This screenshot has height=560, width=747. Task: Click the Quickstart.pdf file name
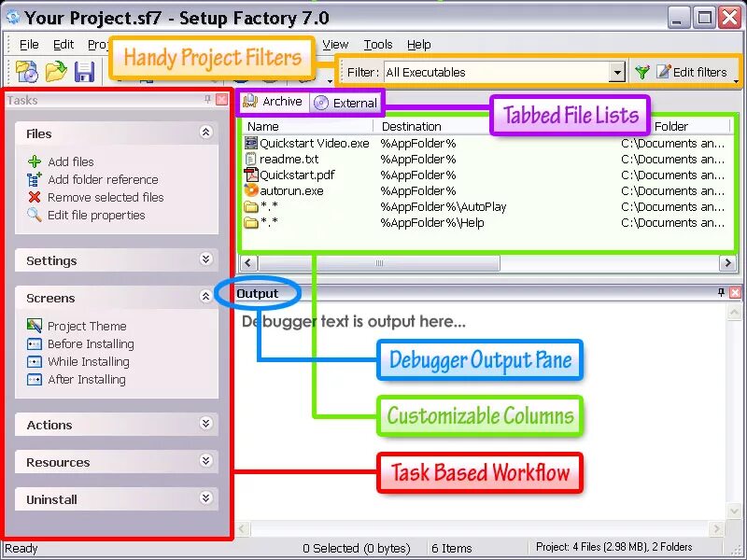[x=297, y=175]
